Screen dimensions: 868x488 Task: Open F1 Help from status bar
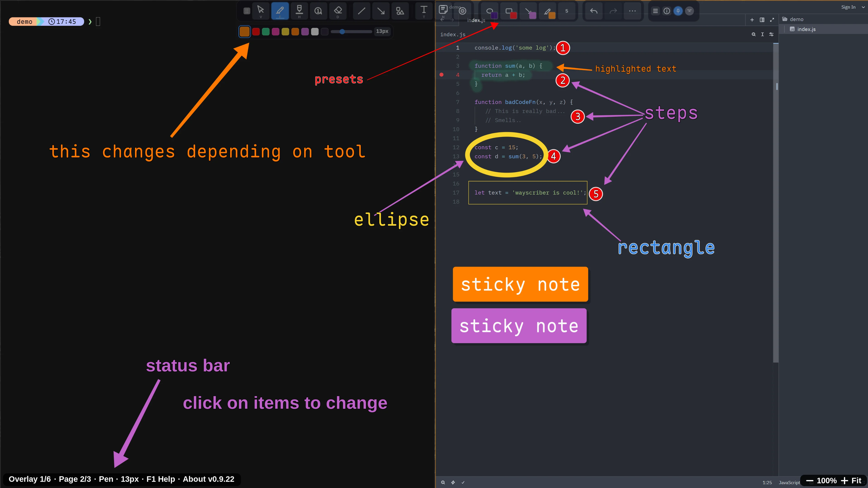click(x=161, y=479)
